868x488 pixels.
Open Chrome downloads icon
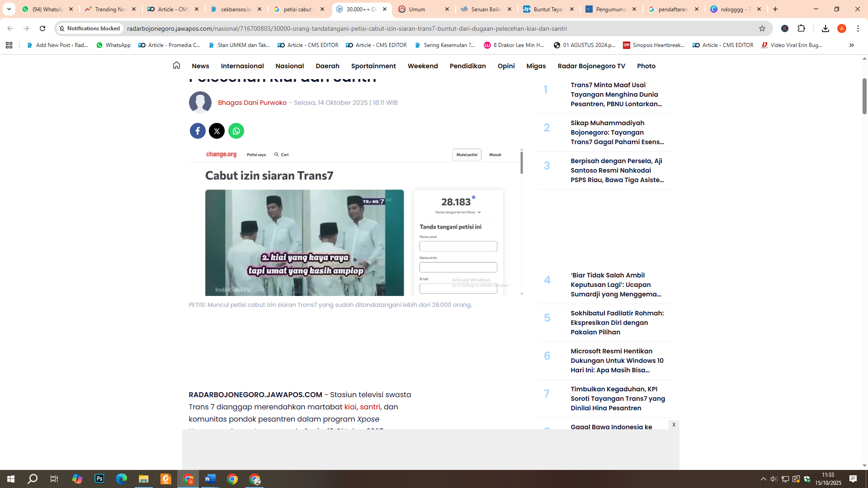(825, 28)
